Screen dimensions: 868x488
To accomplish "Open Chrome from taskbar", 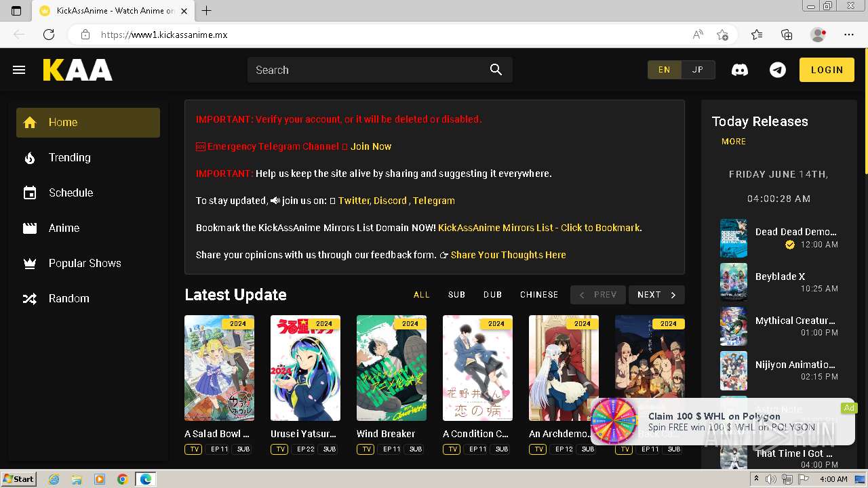I will tap(123, 479).
